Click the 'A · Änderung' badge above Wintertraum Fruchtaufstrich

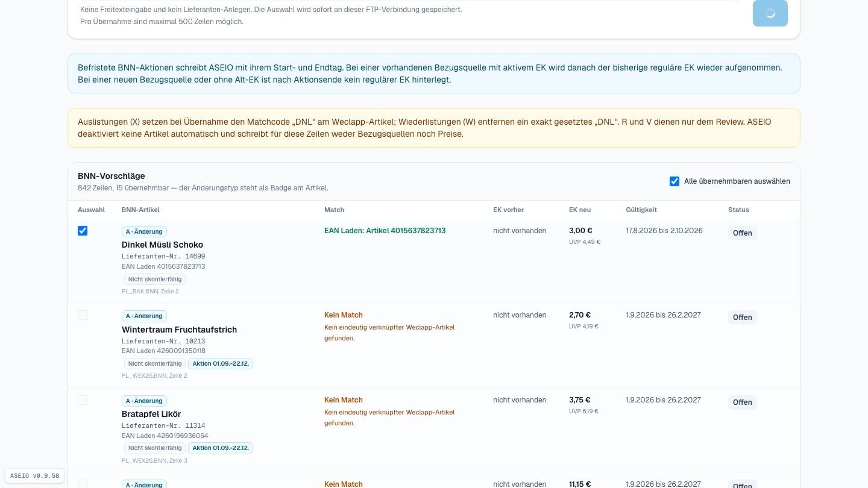pos(144,316)
